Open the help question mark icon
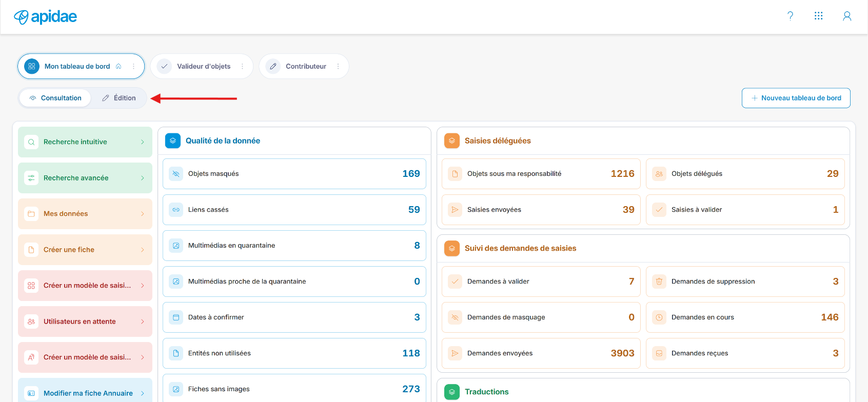Screen dimensions: 868x402 790,16
